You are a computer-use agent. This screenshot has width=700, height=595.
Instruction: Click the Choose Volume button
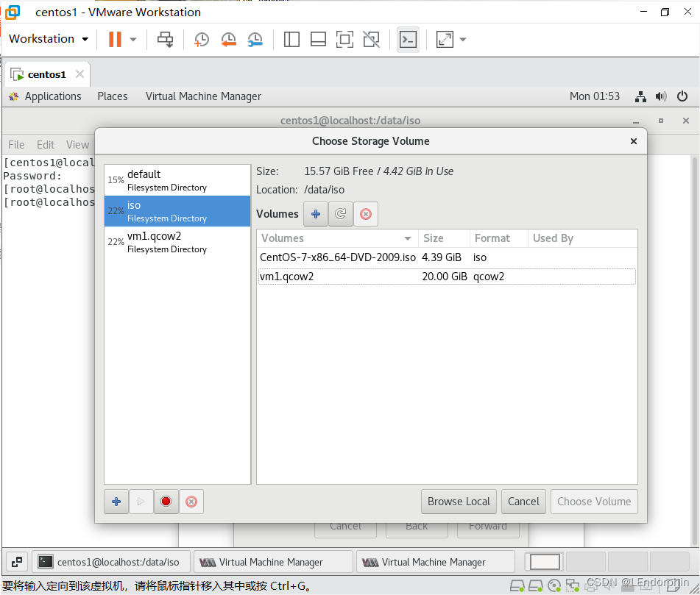(594, 502)
